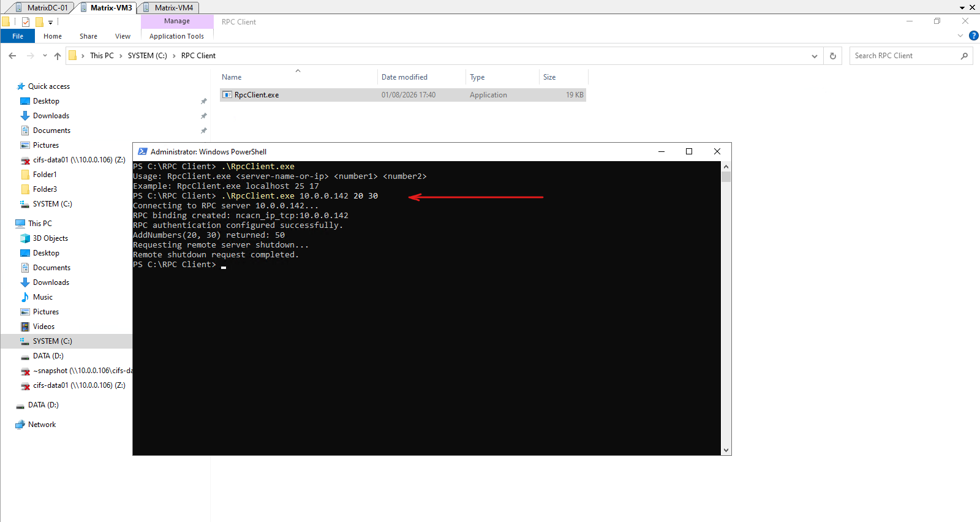Unpin Downloads from Quick access
This screenshot has height=522, width=980.
204,116
